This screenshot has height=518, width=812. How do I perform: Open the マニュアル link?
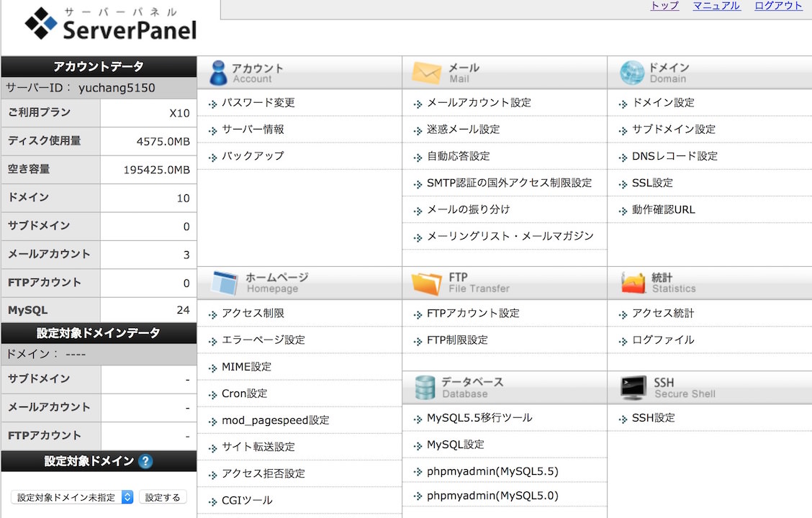[x=716, y=6]
